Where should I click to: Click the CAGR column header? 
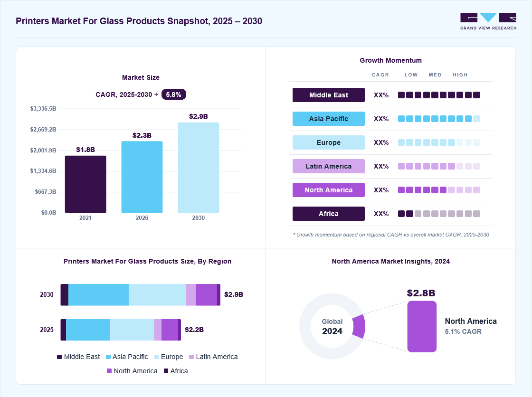(380, 75)
